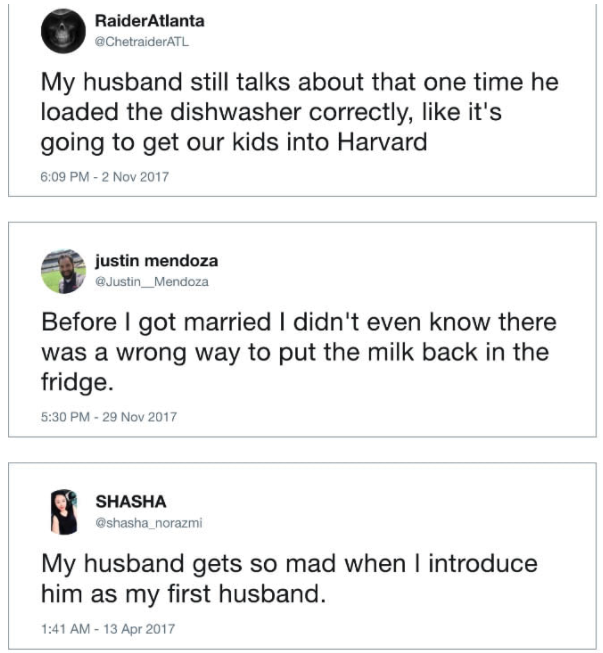Click justin mendoza's stadium avatar photo

(63, 270)
